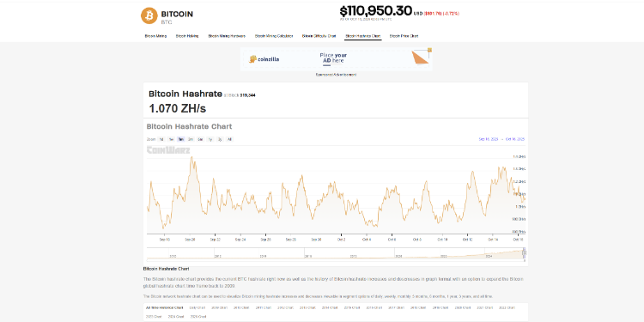Open the 2015 Chart link
The image size is (644, 322).
tap(352, 307)
